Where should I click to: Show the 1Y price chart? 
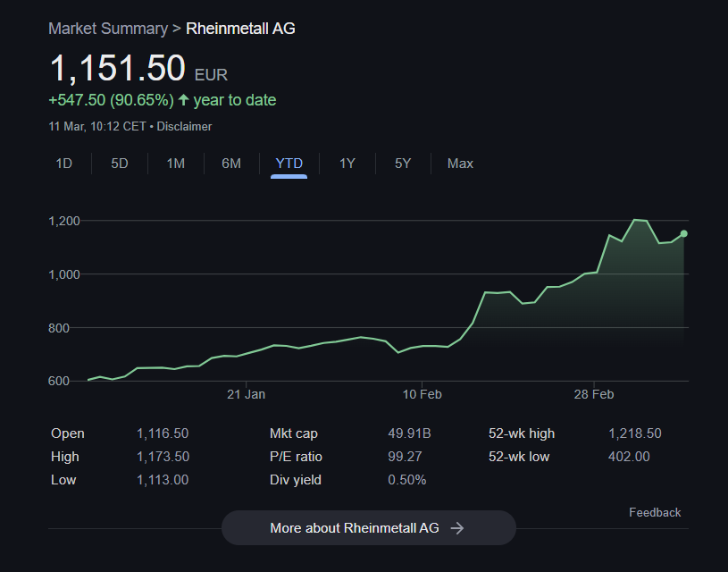click(x=347, y=164)
